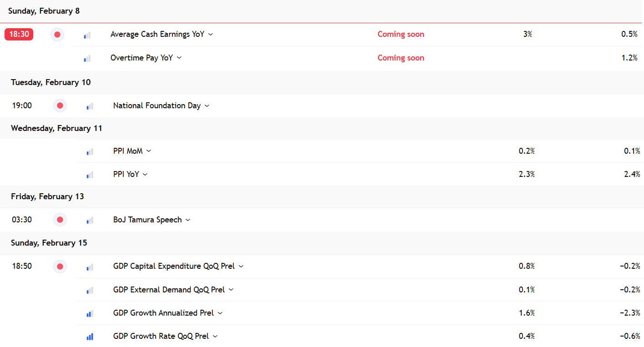Expand GDP External Demand QoQ Prel chevron

point(231,290)
